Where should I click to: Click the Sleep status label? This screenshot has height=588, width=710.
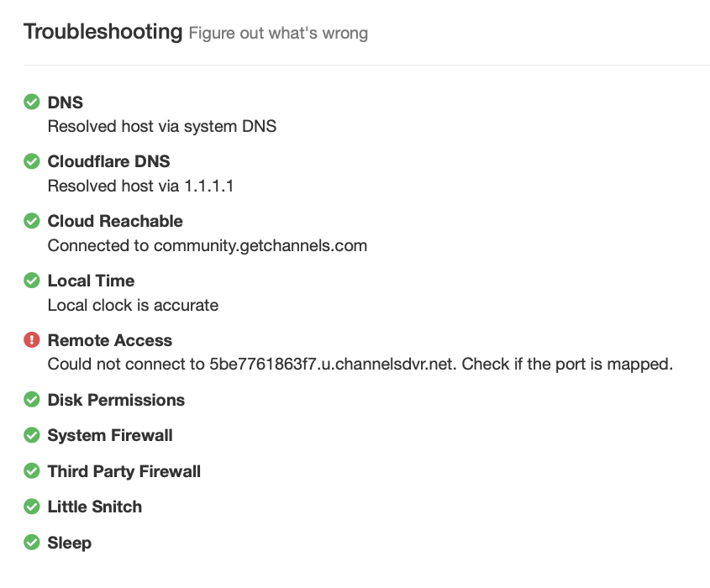(69, 543)
